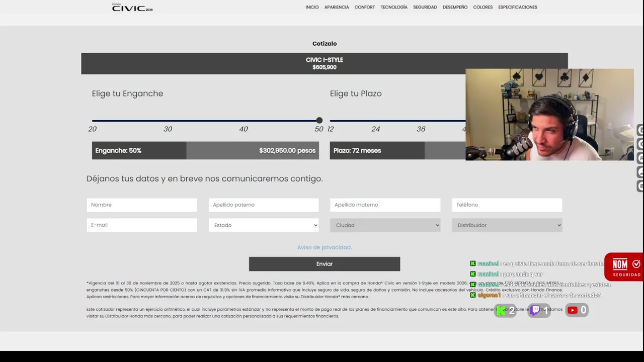Go to the DESEMPEÑO section
This screenshot has width=644, height=362.
455,7
